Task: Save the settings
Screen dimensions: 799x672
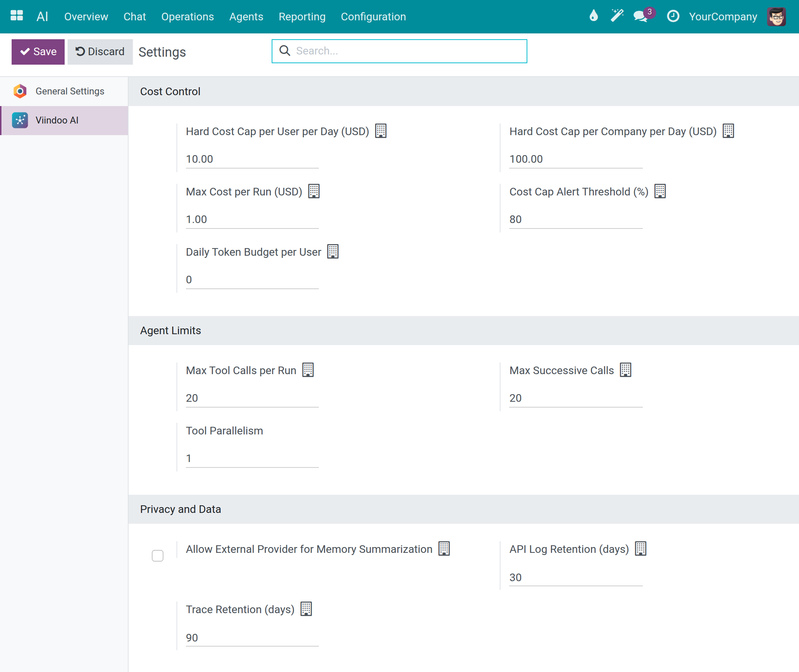Action: point(38,52)
